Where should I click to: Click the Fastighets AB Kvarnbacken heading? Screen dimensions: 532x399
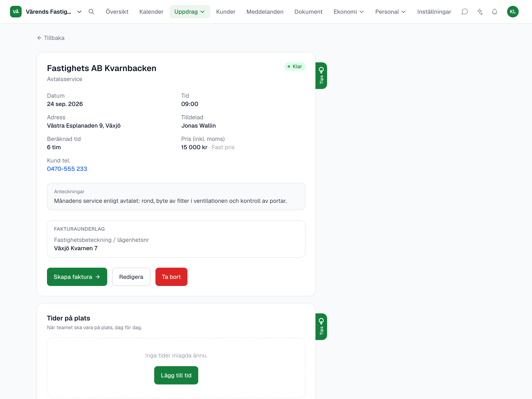pyautogui.click(x=101, y=68)
